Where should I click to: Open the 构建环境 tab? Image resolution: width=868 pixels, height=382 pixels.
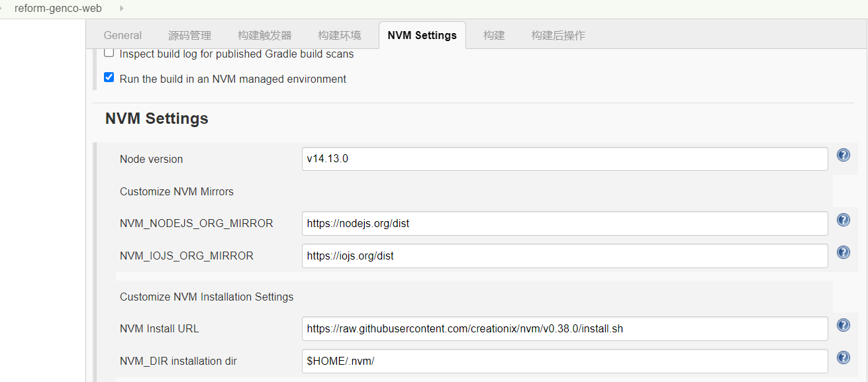[339, 34]
